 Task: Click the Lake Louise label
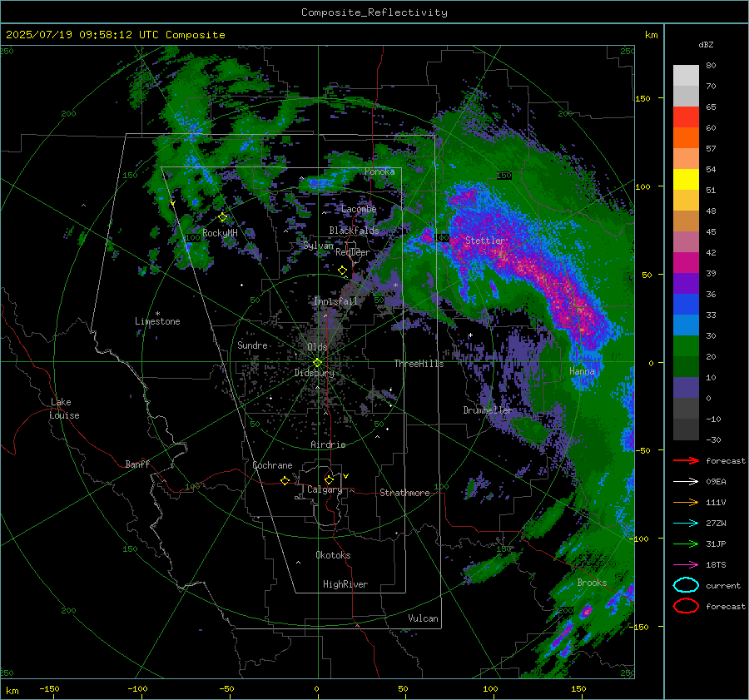coord(64,409)
